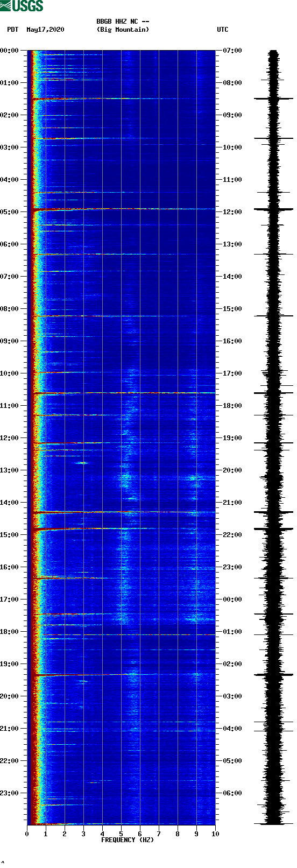Click the 07:00 UTC time label
Image resolution: width=297 pixels, height=868 pixels.
(232, 51)
